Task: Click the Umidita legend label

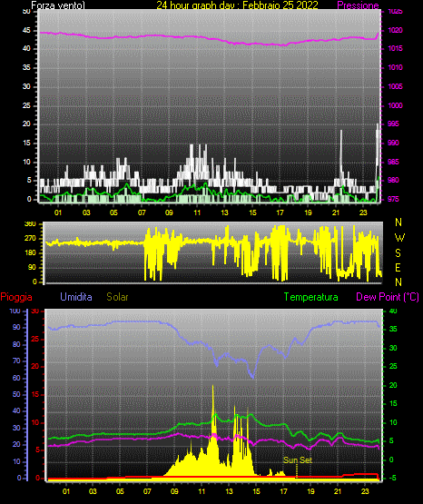Action: (76, 297)
